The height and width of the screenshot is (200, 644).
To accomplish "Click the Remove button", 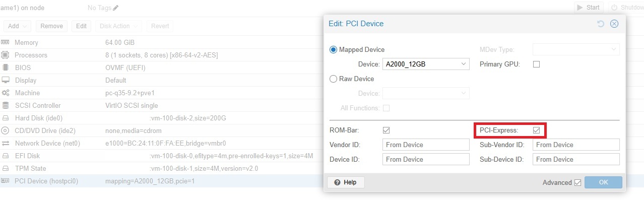I will 52,26.
